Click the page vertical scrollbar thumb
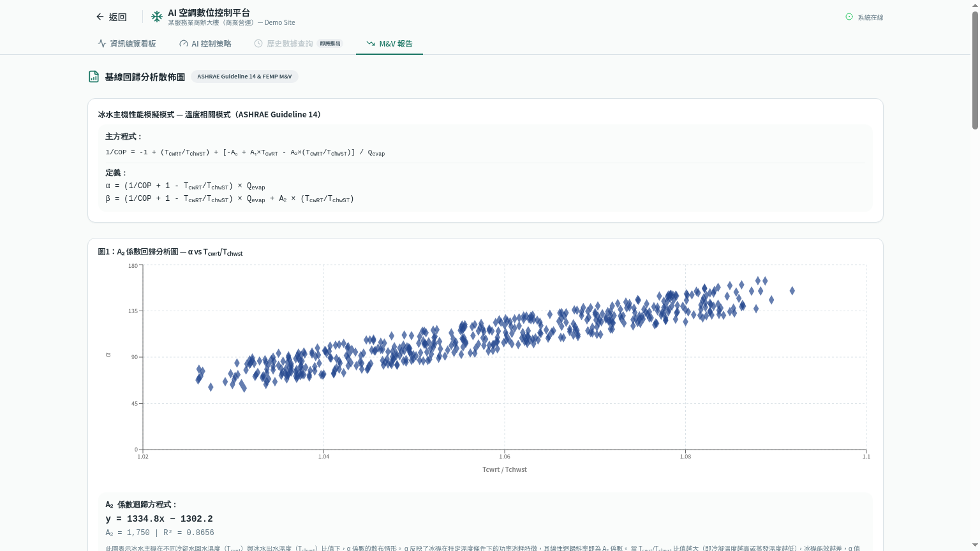This screenshot has height=551, width=980. [x=975, y=70]
